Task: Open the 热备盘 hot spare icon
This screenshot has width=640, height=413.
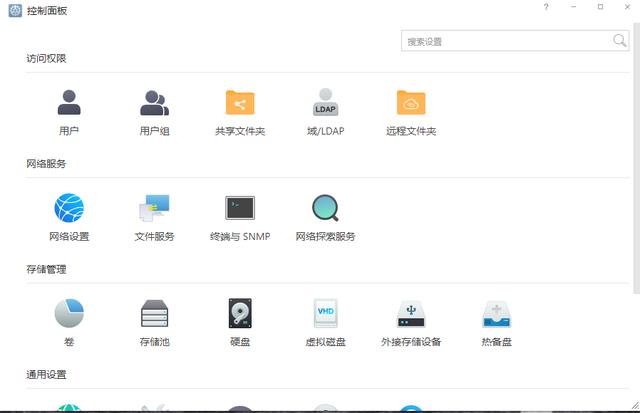Action: [x=496, y=314]
